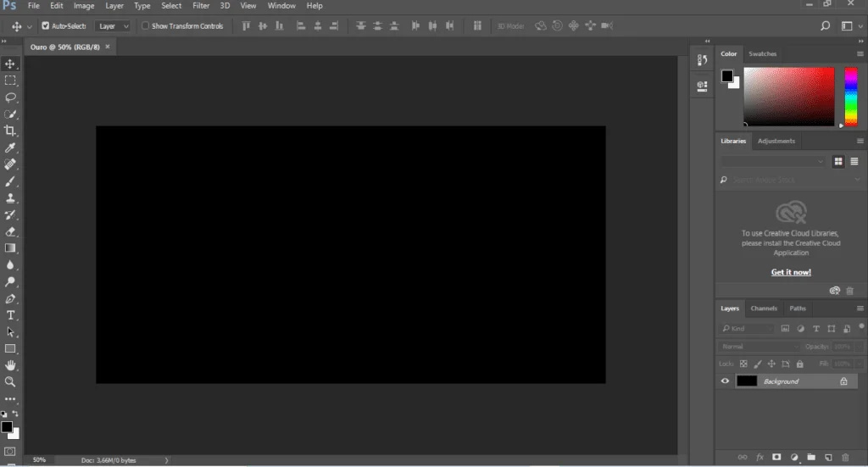This screenshot has height=467, width=868.
Task: Select the Hand tool
Action: coord(10,366)
